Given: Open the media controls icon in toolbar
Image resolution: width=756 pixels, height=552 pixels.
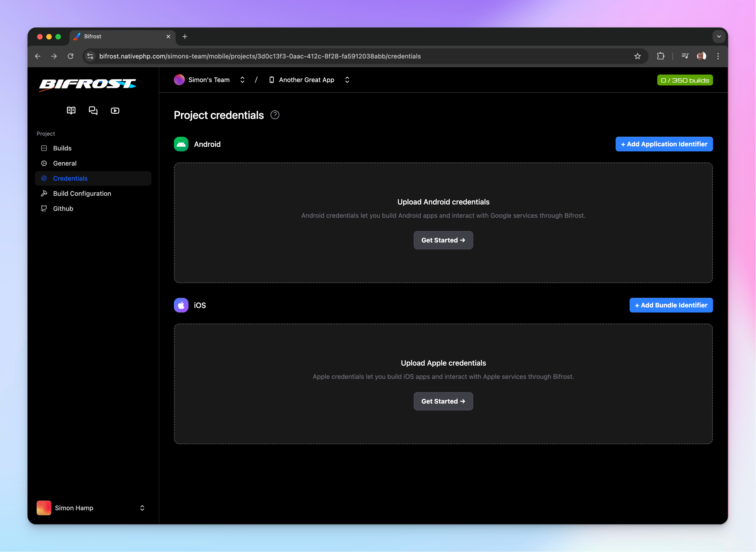Looking at the screenshot, I should click(x=685, y=56).
